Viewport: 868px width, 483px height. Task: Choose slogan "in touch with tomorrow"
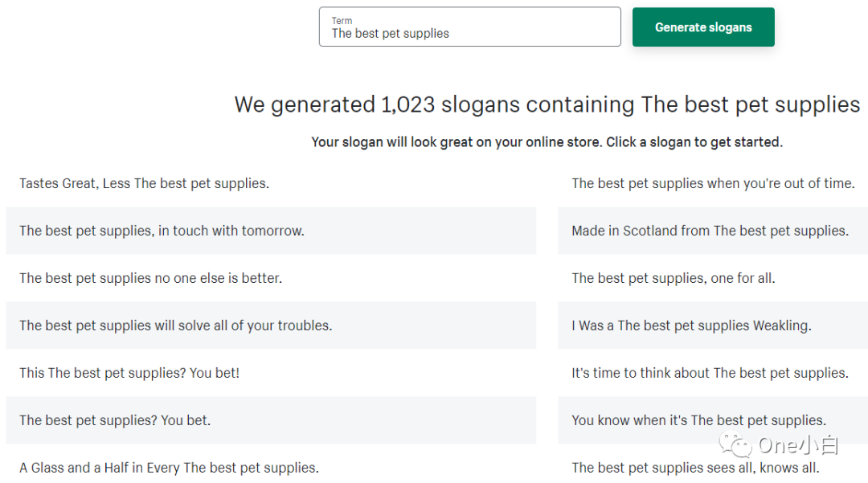coord(162,231)
